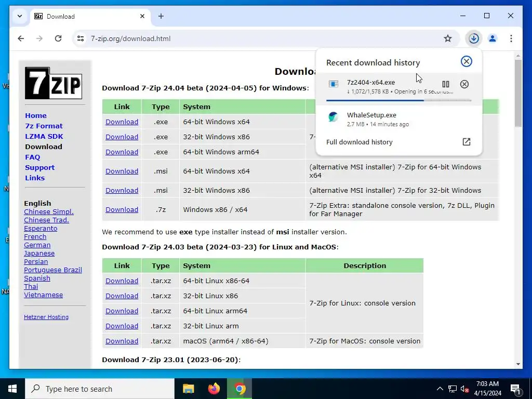532x399 pixels.
Task: Open the Links sidebar link
Action: [x=35, y=178]
